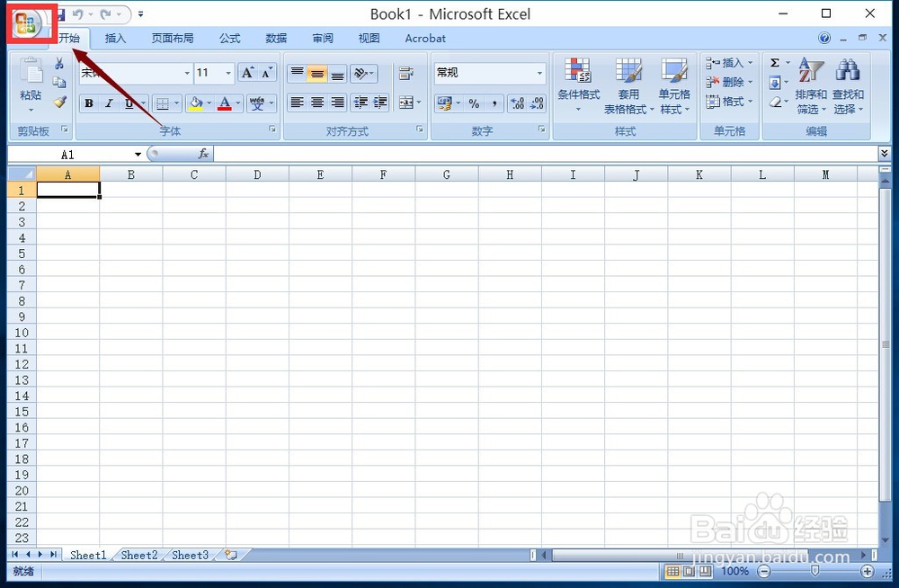899x588 pixels.
Task: Increase indent in alignment group
Action: click(380, 102)
